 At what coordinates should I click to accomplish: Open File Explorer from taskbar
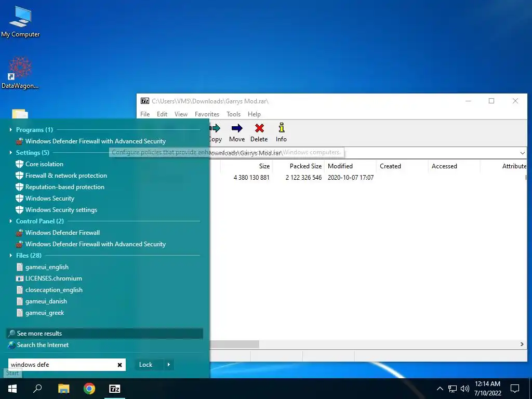pyautogui.click(x=63, y=389)
